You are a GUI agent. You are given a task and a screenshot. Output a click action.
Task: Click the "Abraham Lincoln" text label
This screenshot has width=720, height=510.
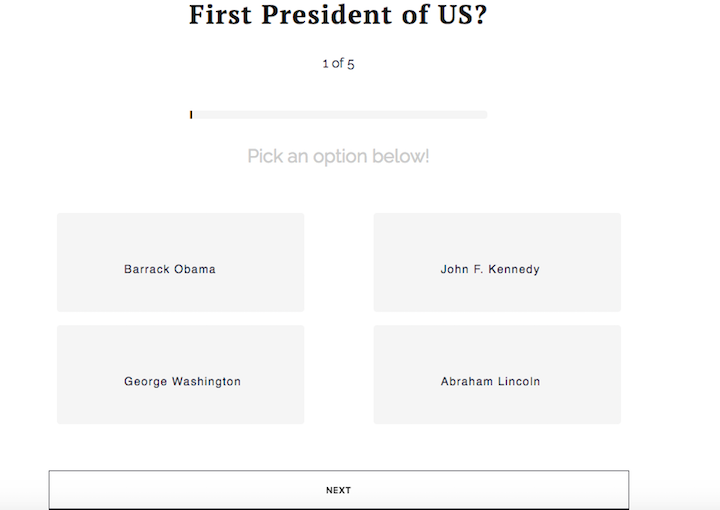(x=490, y=381)
